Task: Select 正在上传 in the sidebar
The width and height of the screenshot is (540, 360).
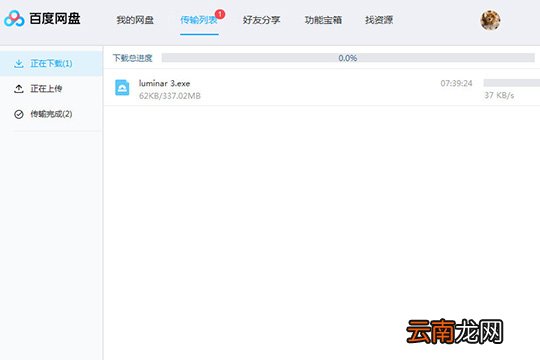Action: pyautogui.click(x=51, y=89)
